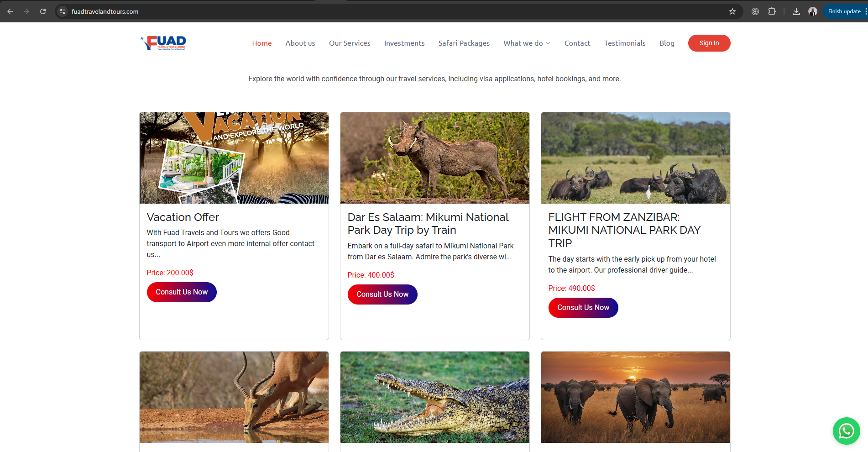
Task: Click the Fuad Travel and Tours logo
Action: coord(163,42)
